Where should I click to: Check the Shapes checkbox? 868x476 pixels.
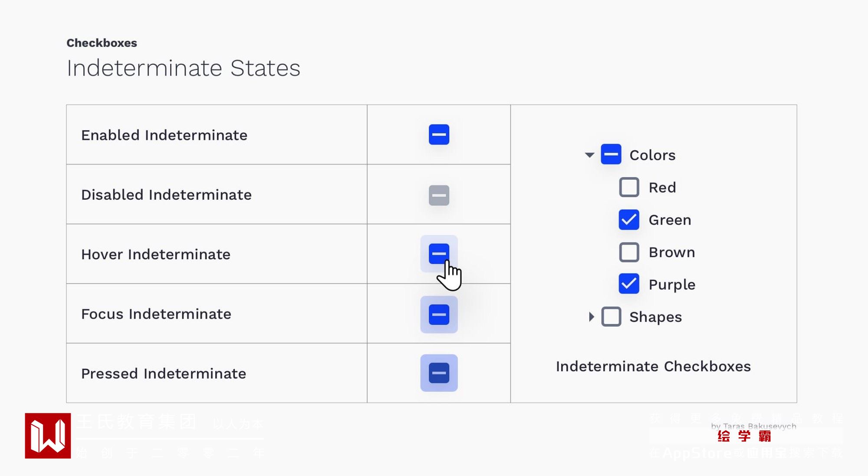611,317
